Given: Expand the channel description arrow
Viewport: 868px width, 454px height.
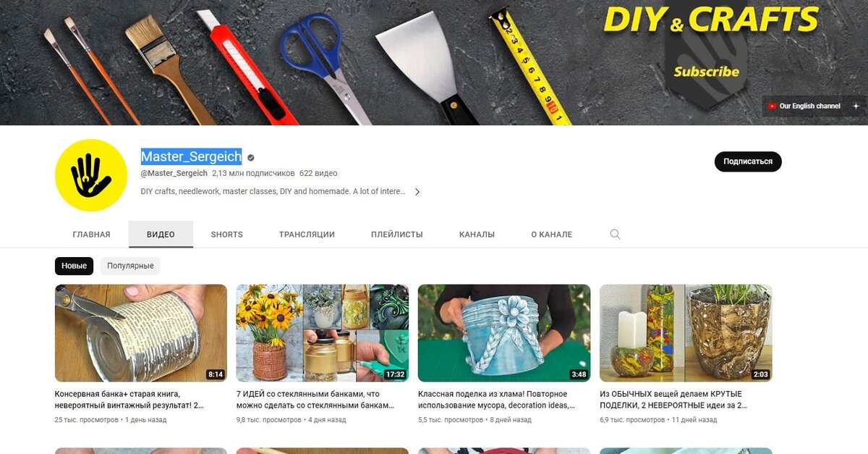Looking at the screenshot, I should (x=417, y=191).
